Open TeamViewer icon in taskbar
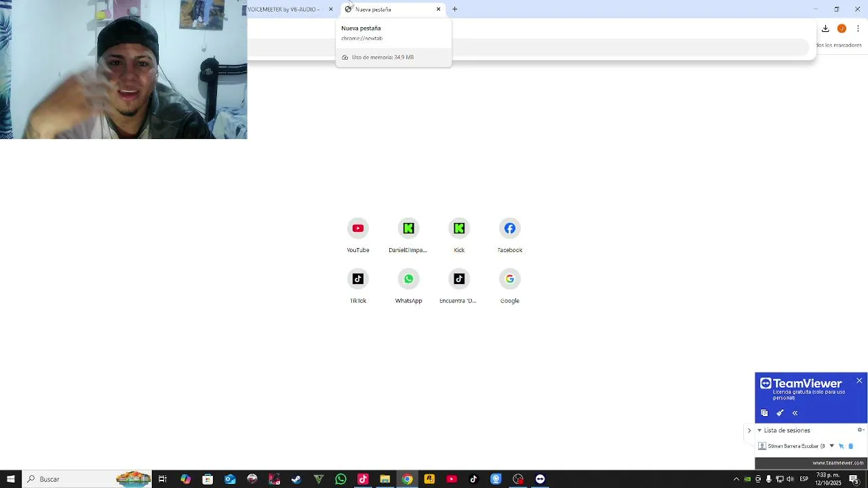868x488 pixels. tap(540, 479)
